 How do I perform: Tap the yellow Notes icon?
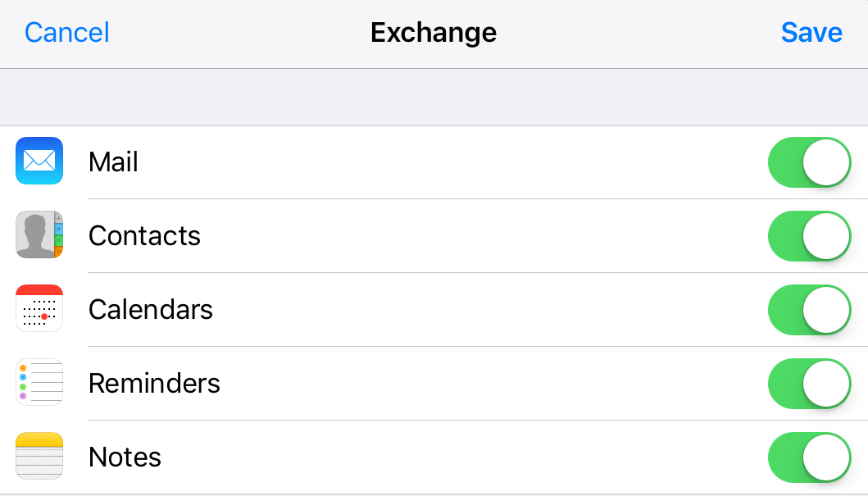pos(39,456)
